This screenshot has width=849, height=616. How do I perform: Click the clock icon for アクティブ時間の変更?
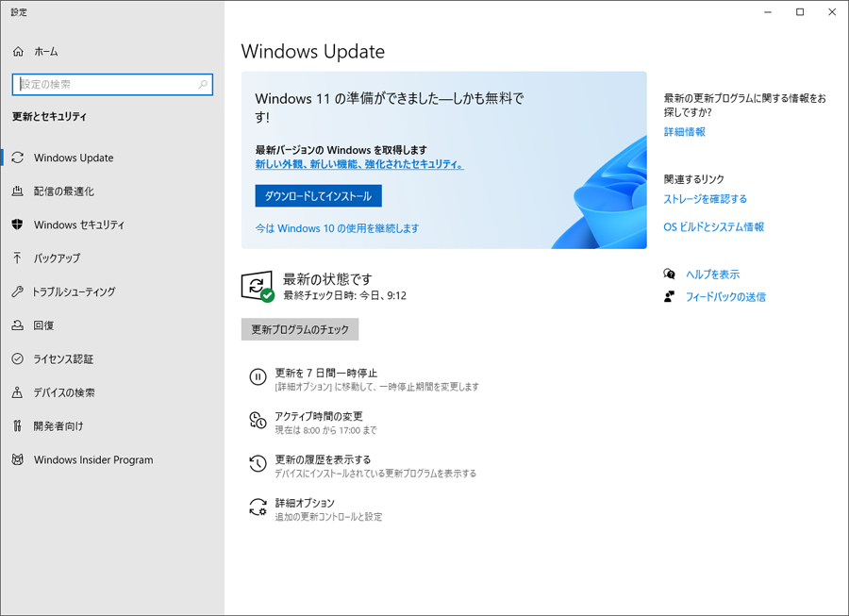click(x=258, y=420)
